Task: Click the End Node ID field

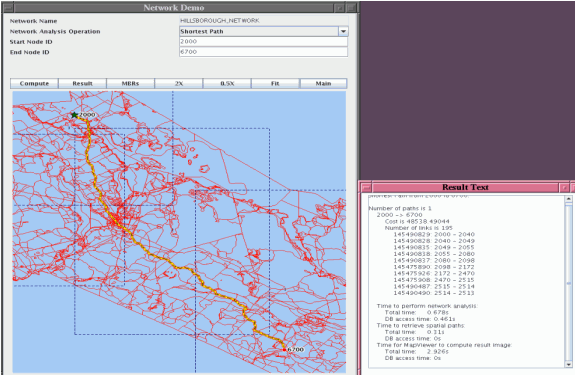Action: (264, 52)
